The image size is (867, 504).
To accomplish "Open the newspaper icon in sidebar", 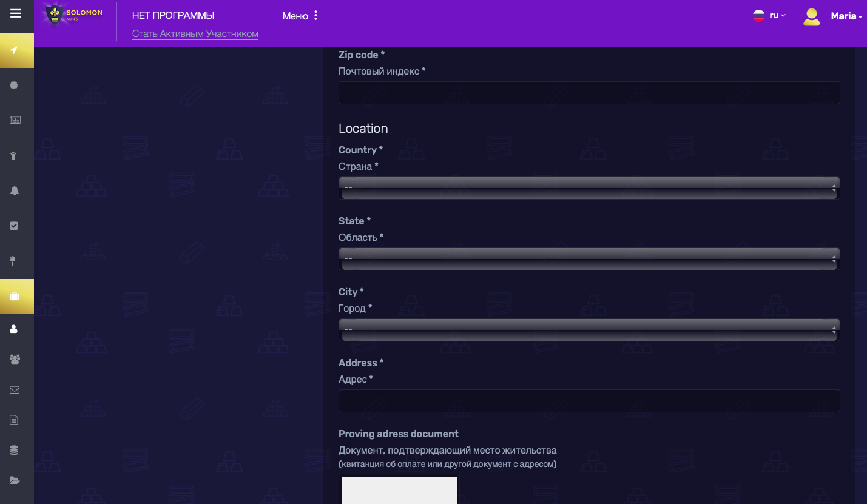I will [x=15, y=120].
